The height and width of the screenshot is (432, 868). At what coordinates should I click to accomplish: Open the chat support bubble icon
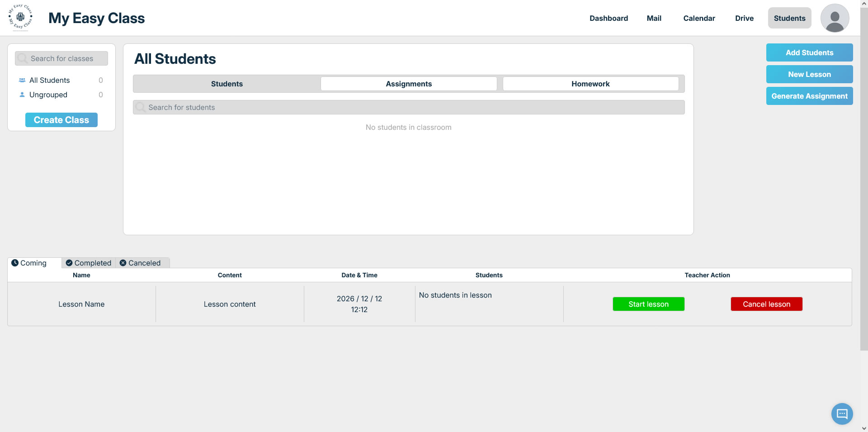point(842,413)
